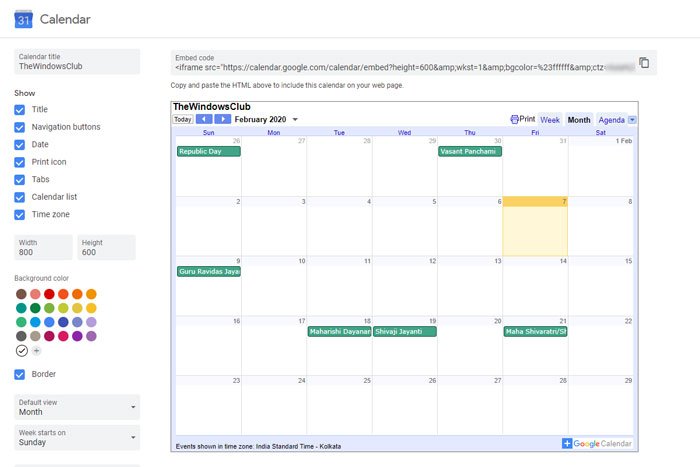This screenshot has width=700, height=467.
Task: Click the date number 14
Action: tap(563, 261)
